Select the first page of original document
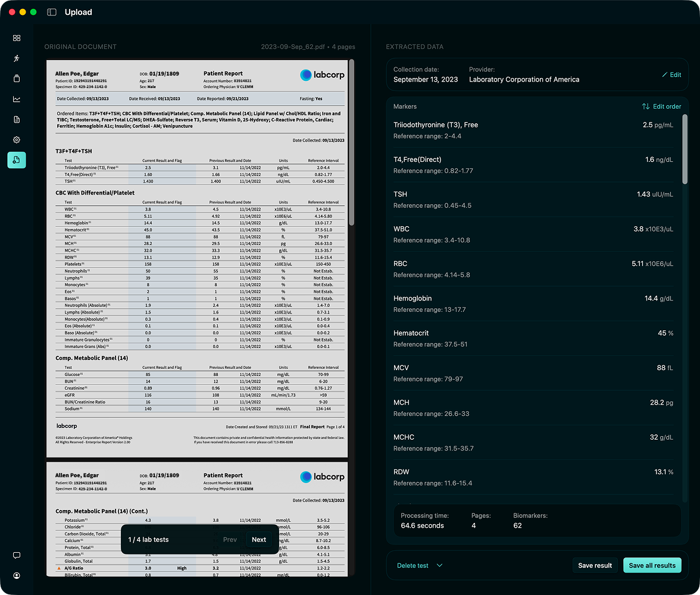 pyautogui.click(x=197, y=258)
